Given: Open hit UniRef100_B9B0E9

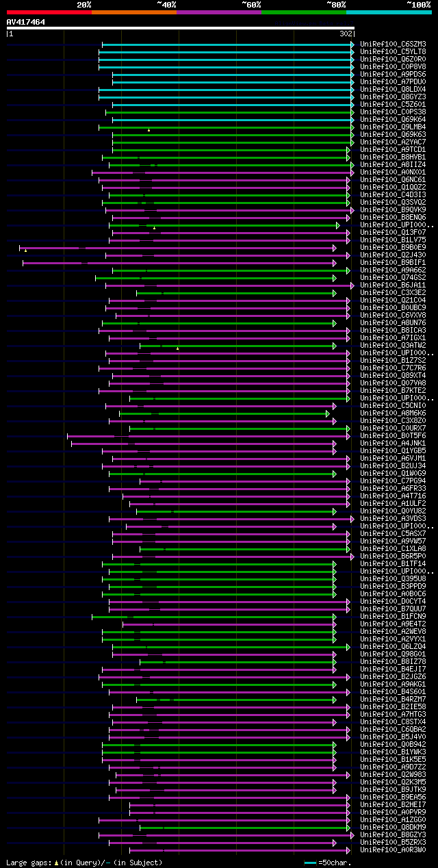Looking at the screenshot, I should (393, 247).
